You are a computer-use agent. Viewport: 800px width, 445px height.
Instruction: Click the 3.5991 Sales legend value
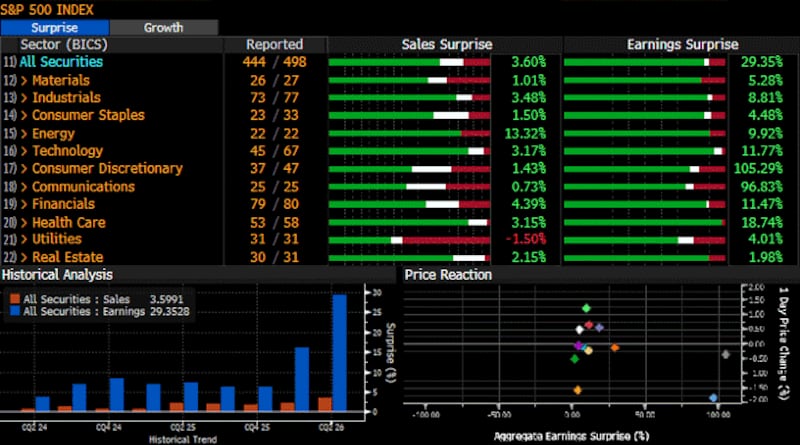tap(166, 299)
